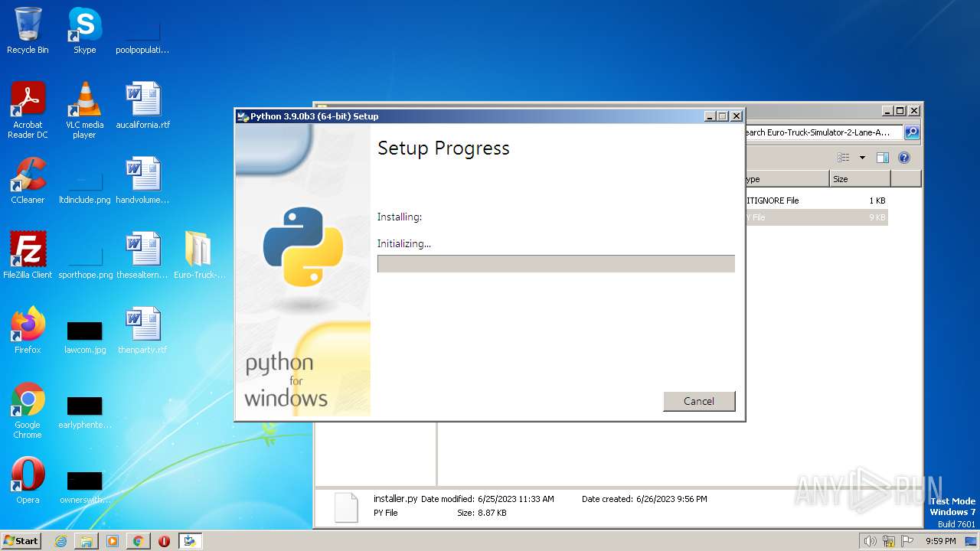Select the ownerswith desktop file
The image size is (980, 551).
click(x=84, y=487)
